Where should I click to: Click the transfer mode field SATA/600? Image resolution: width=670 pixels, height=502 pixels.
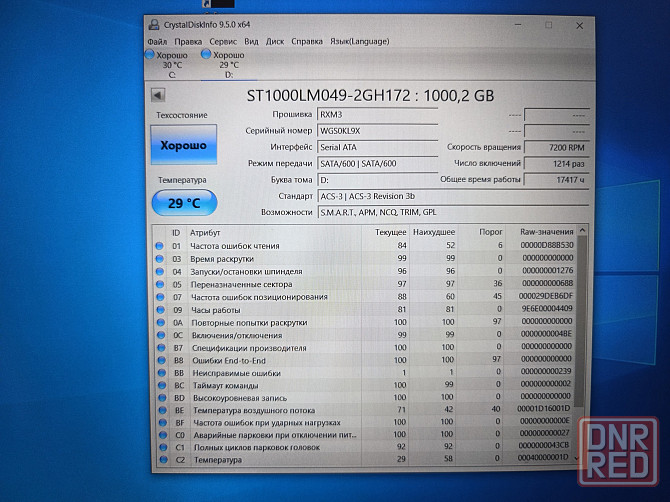click(x=378, y=164)
